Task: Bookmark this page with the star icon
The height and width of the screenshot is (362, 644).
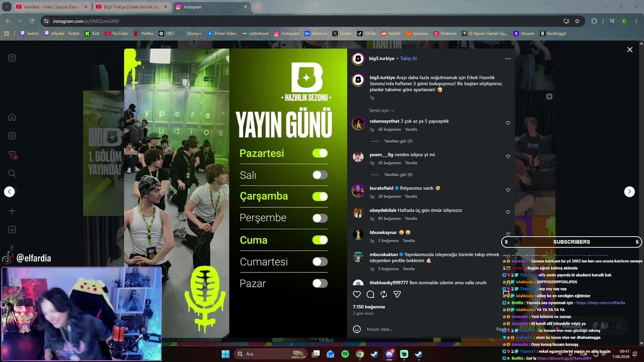Action: (x=577, y=21)
